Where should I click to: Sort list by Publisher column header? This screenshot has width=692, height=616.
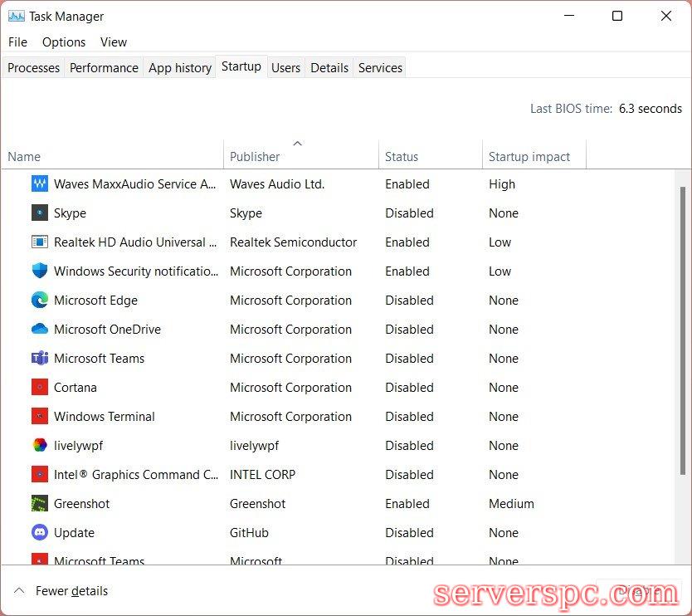click(x=255, y=156)
